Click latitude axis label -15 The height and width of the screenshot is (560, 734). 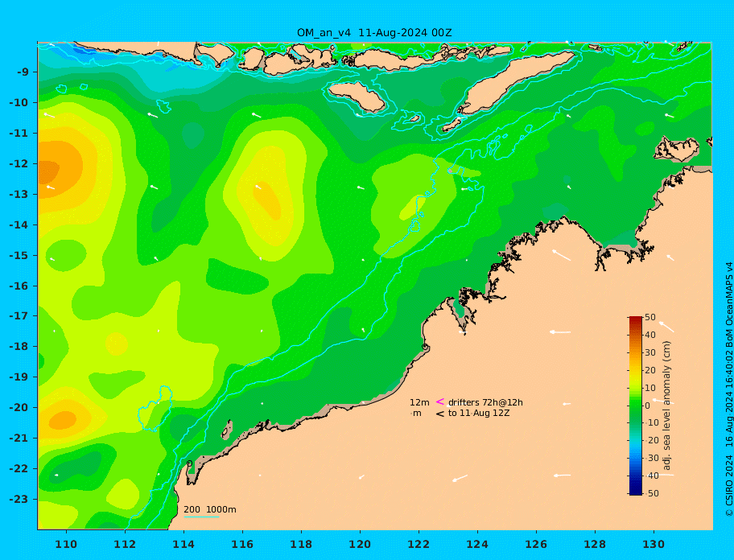point(19,255)
